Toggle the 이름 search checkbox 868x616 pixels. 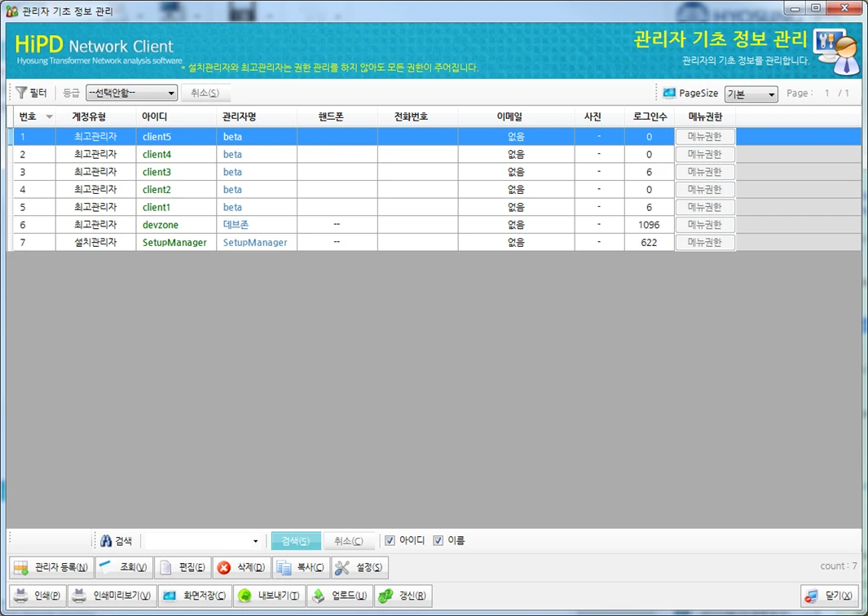[x=438, y=540]
